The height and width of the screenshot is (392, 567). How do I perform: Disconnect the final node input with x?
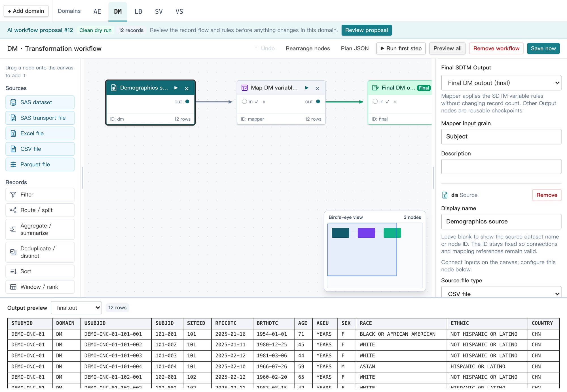coord(395,102)
